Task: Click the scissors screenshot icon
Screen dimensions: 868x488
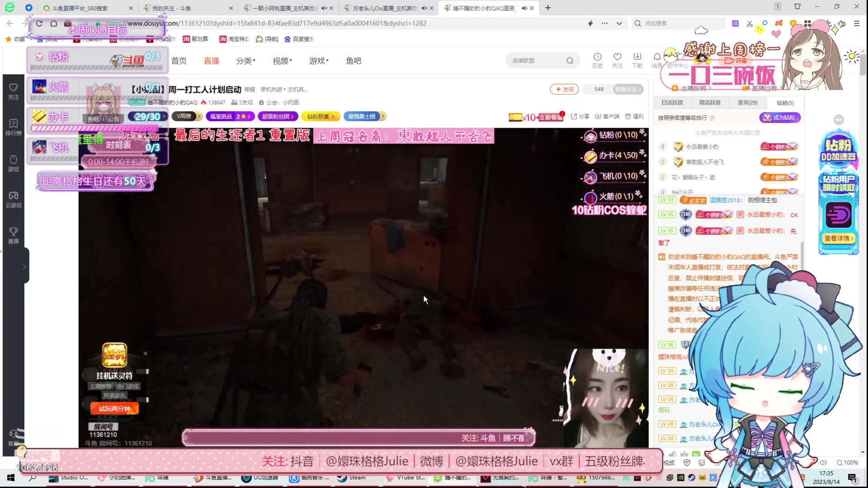Action: [750, 23]
